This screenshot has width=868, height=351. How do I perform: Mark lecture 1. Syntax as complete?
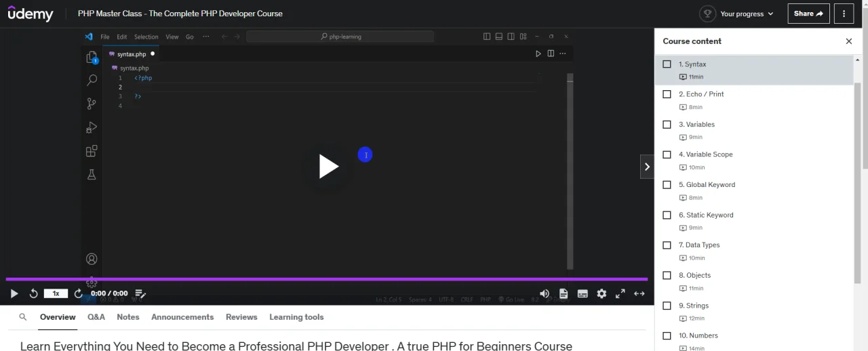tap(667, 64)
